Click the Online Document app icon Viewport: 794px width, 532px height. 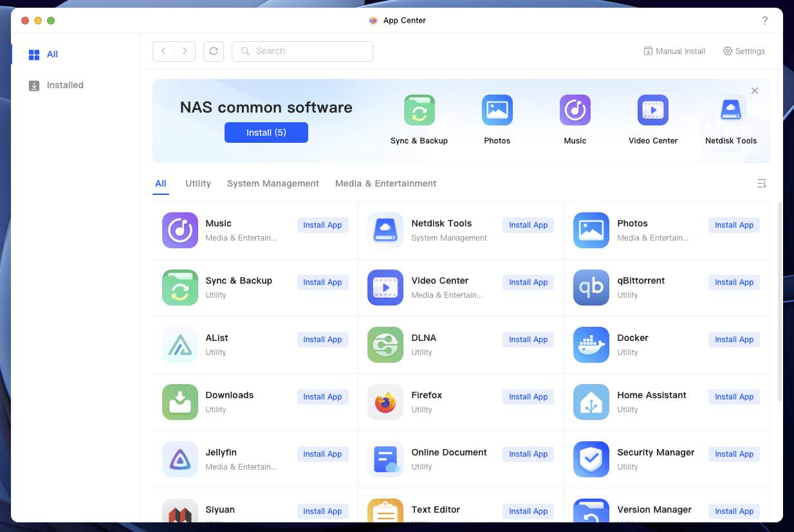[x=385, y=459]
